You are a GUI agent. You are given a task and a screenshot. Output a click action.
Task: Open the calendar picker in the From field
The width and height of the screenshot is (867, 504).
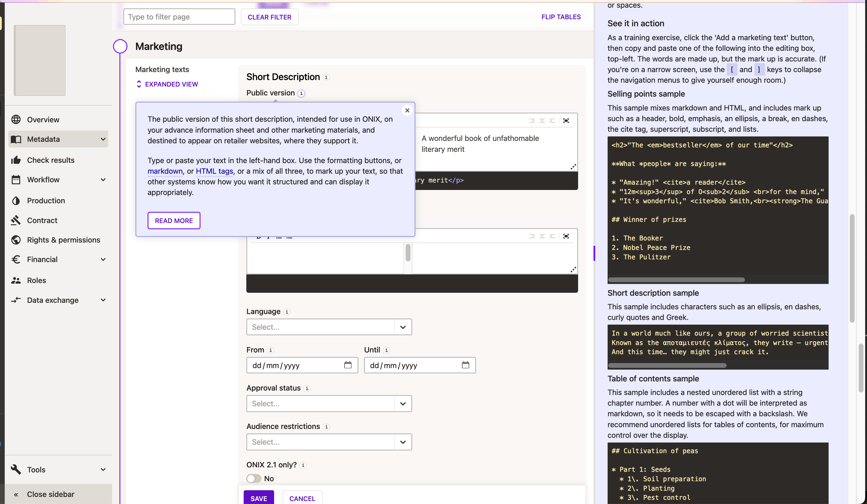[x=348, y=365]
